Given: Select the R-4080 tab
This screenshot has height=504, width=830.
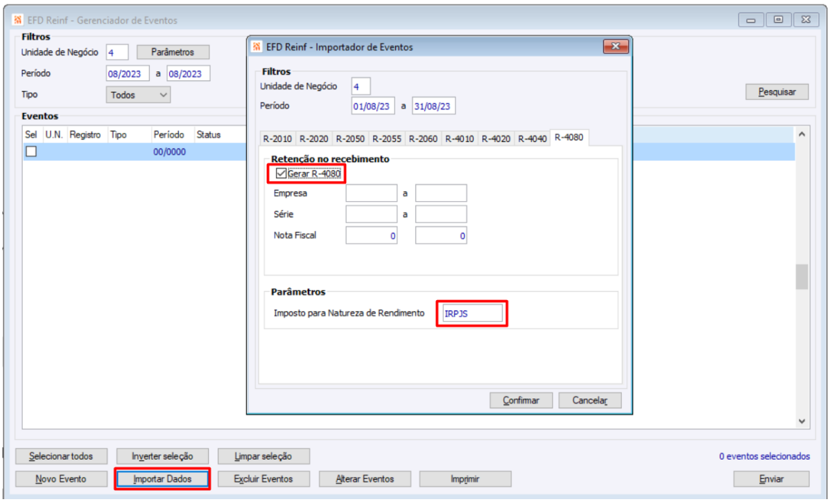Looking at the screenshot, I should coord(569,138).
